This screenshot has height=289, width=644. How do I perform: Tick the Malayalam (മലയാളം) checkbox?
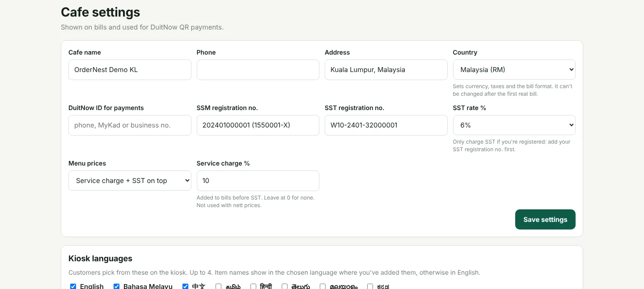pyautogui.click(x=322, y=286)
